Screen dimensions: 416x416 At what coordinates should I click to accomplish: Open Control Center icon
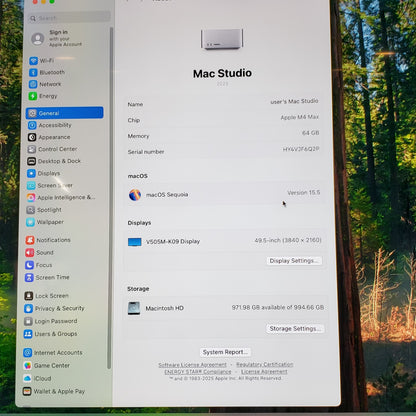point(32,149)
